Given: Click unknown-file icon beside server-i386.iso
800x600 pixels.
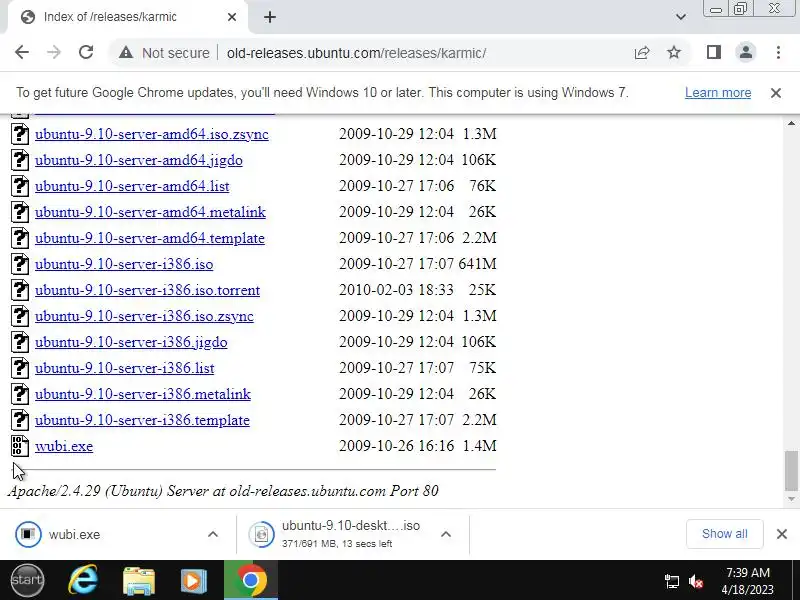Looking at the screenshot, I should (20, 263).
